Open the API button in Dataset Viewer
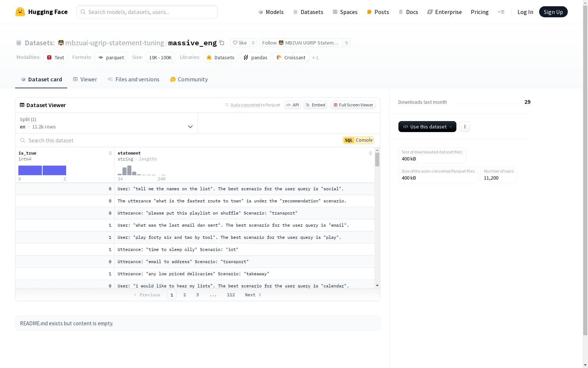 293,105
